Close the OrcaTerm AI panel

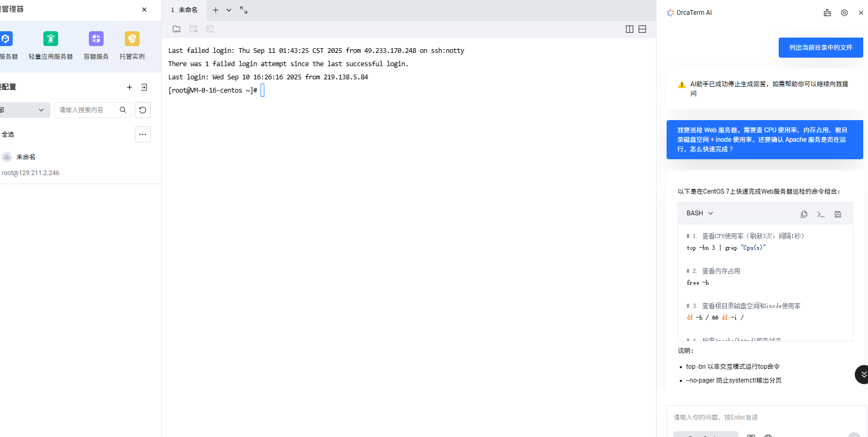pos(861,13)
